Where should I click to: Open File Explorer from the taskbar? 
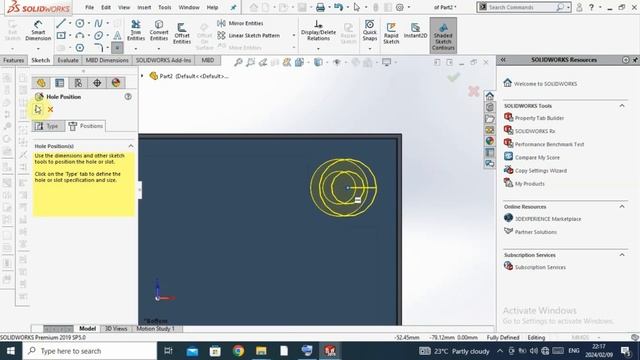pyautogui.click(x=261, y=351)
